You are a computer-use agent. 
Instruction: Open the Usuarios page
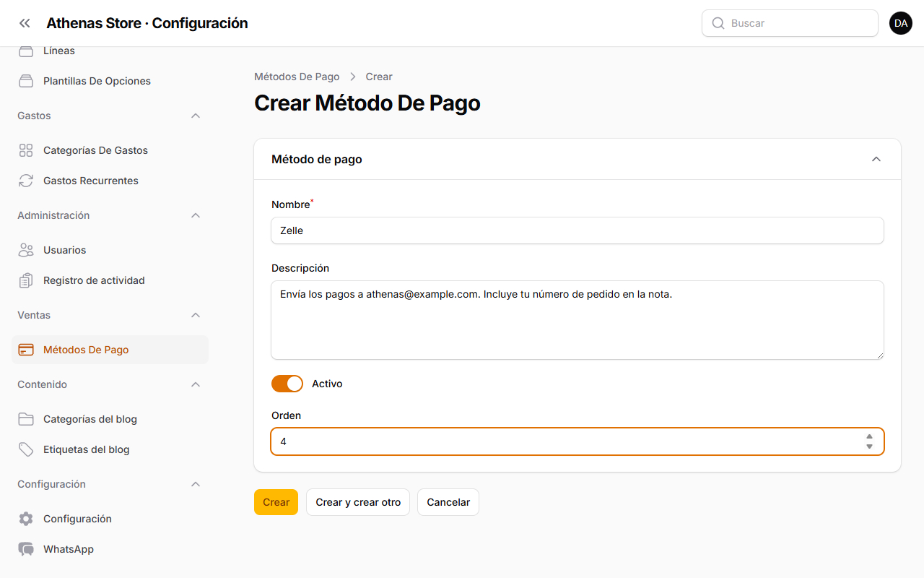pos(110,250)
